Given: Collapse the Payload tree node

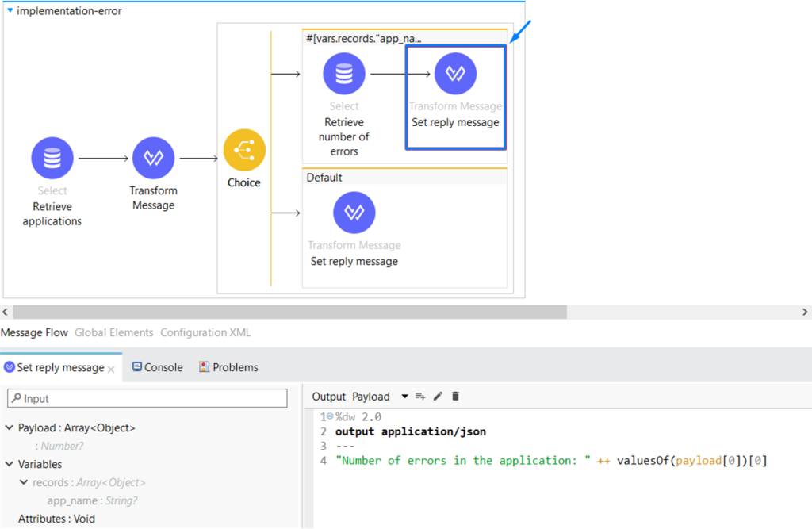Looking at the screenshot, I should (x=10, y=428).
